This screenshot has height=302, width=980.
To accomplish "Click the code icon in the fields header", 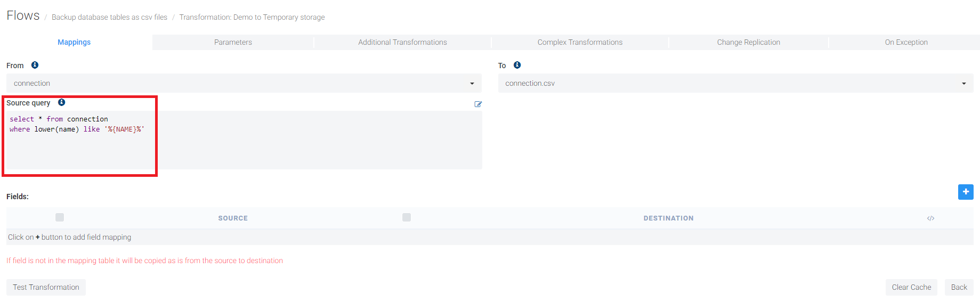I will [930, 218].
